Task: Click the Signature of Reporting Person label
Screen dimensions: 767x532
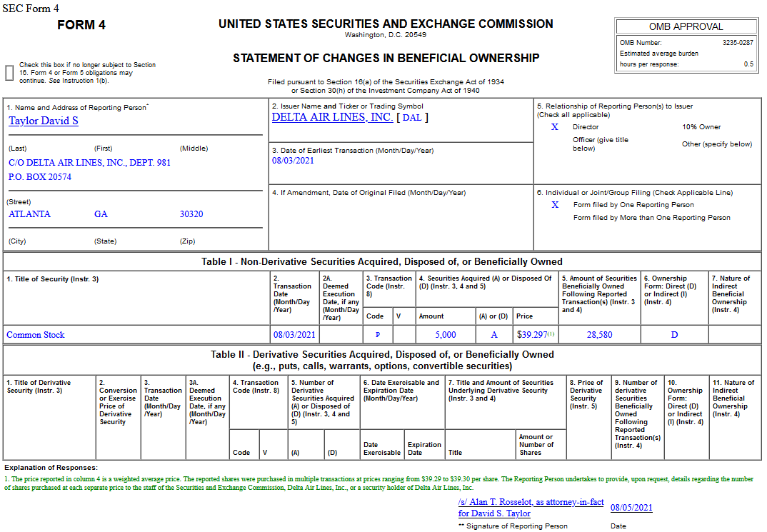Action: coord(513,526)
